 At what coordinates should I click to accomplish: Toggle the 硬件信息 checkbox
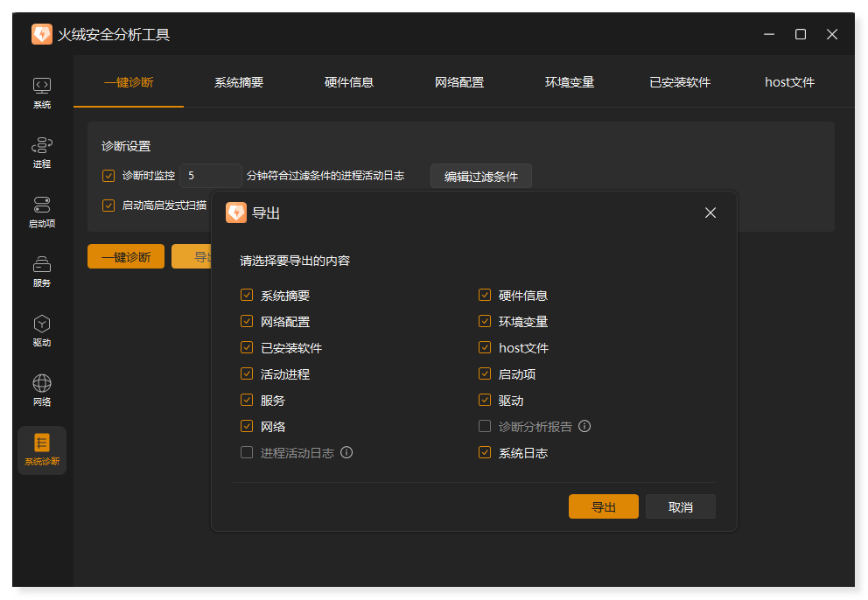485,296
